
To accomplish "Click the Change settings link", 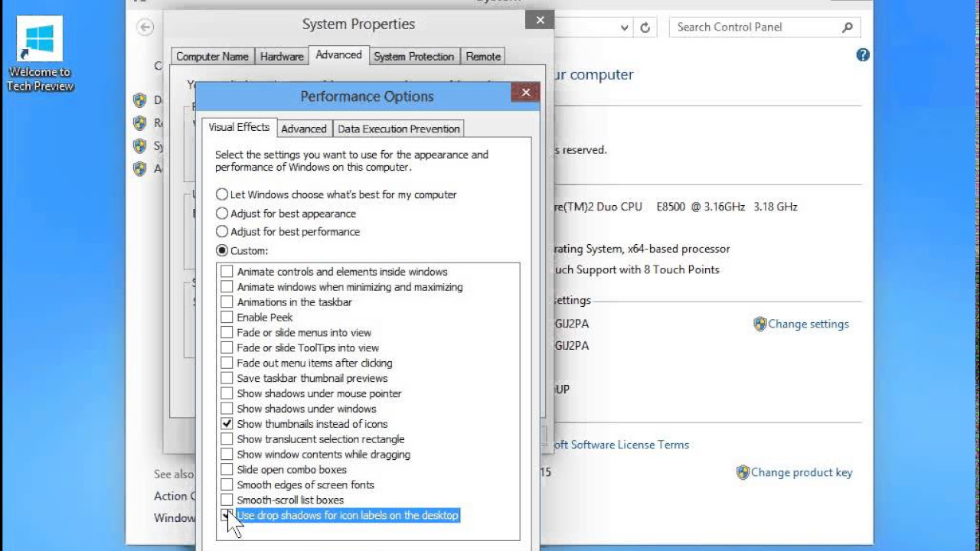I will click(x=808, y=324).
